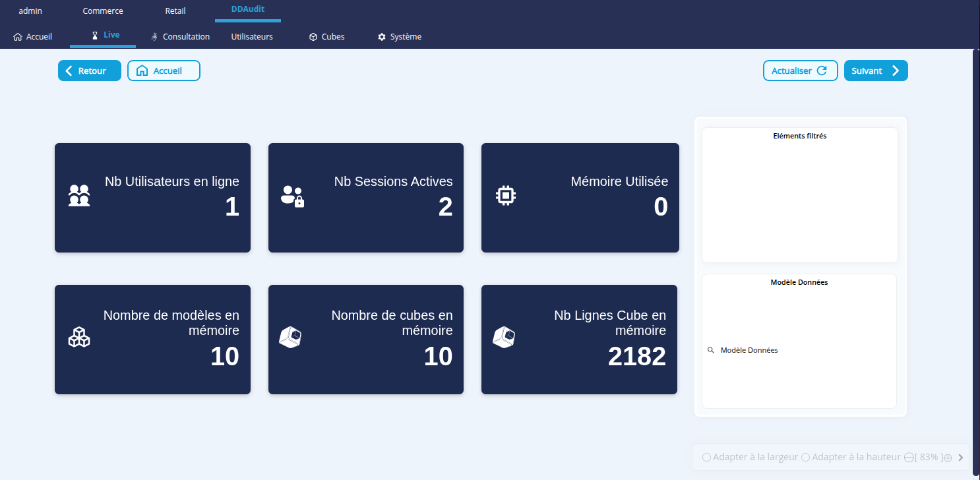The image size is (980, 480).
Task: Select Adapter à la hauteur radio button
Action: pyautogui.click(x=805, y=457)
